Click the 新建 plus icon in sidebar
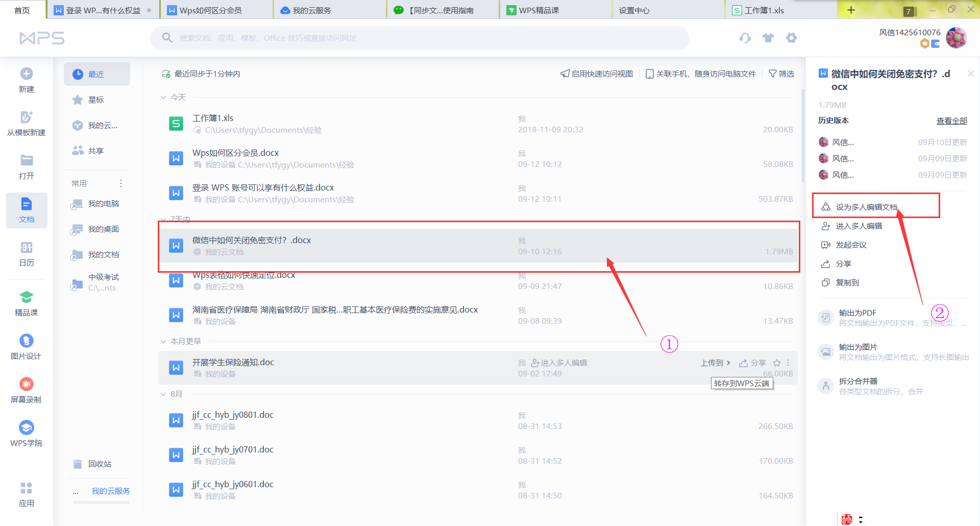Screen dimensions: 980x526 (x=27, y=74)
